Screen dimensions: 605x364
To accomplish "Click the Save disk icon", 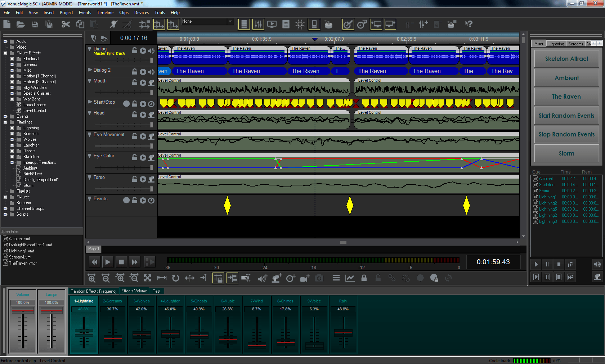I will click(x=35, y=24).
